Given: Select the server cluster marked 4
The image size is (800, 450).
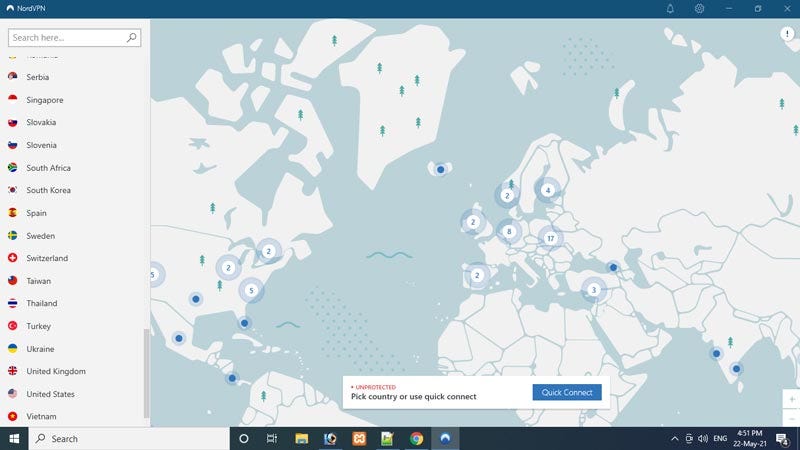Looking at the screenshot, I should (547, 190).
